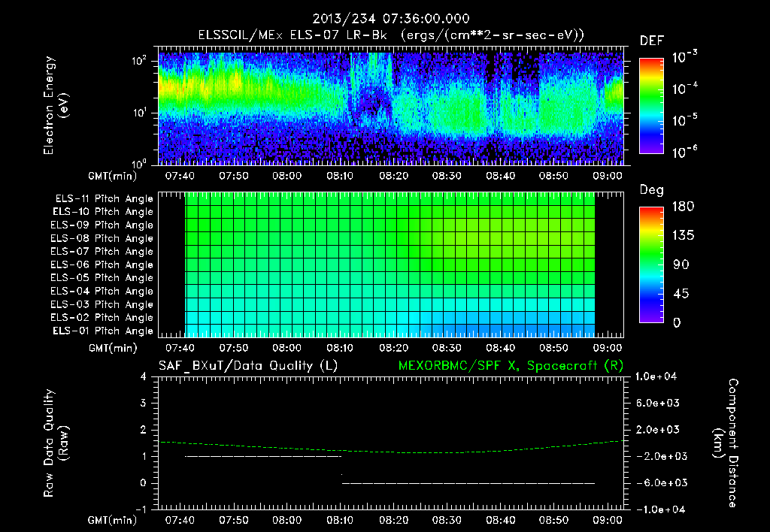Click the Raw Data Quality (Raw) axis title

point(56,443)
